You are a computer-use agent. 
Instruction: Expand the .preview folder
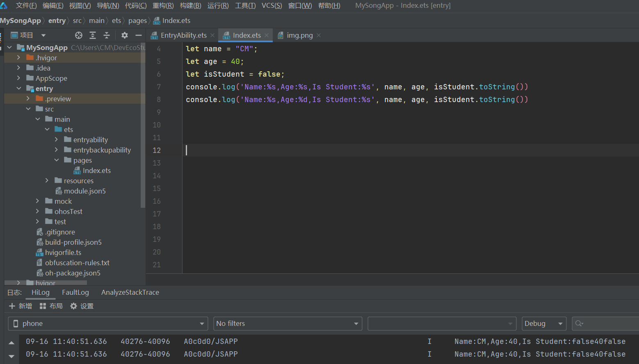tap(28, 99)
